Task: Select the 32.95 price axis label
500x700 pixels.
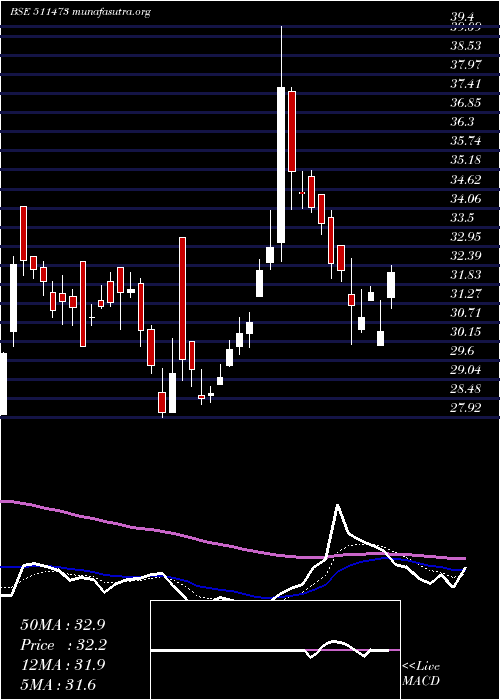Action: [465, 236]
